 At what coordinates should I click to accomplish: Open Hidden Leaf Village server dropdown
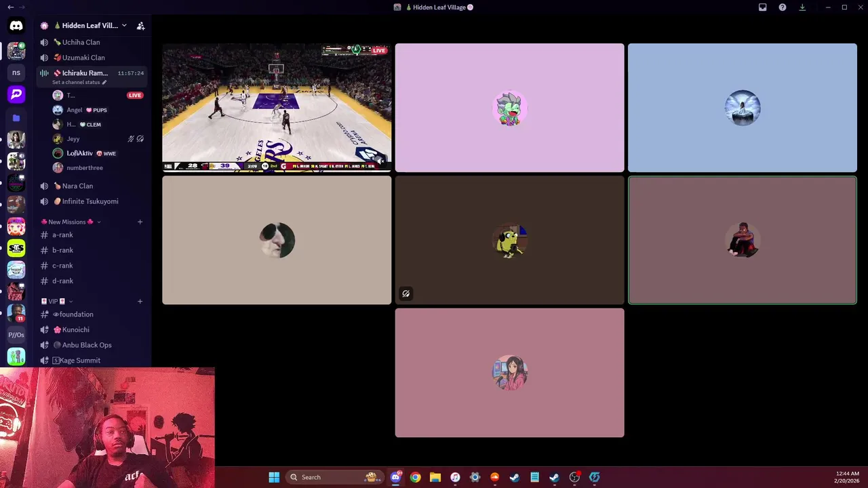[124, 26]
